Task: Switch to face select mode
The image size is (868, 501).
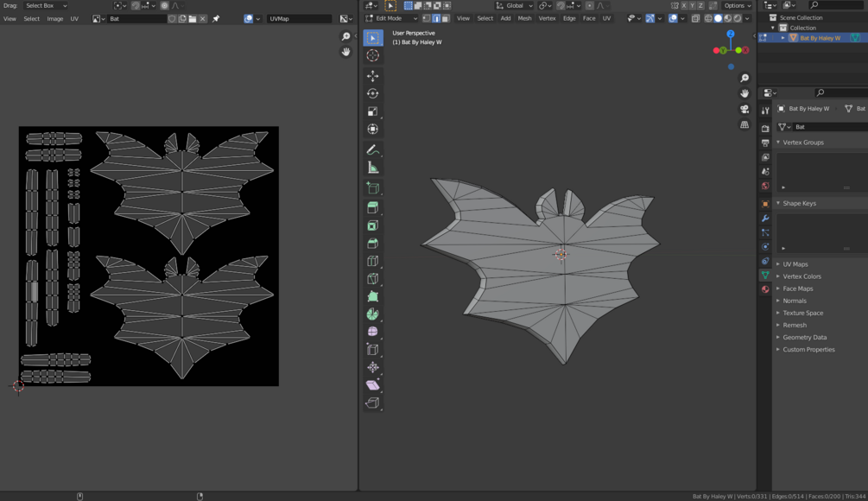Action: tap(446, 18)
